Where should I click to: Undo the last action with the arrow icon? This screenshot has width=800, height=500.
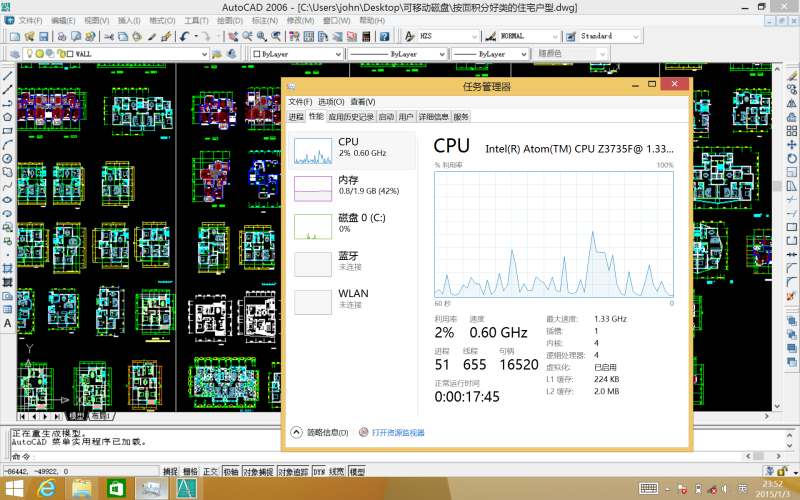[184, 36]
